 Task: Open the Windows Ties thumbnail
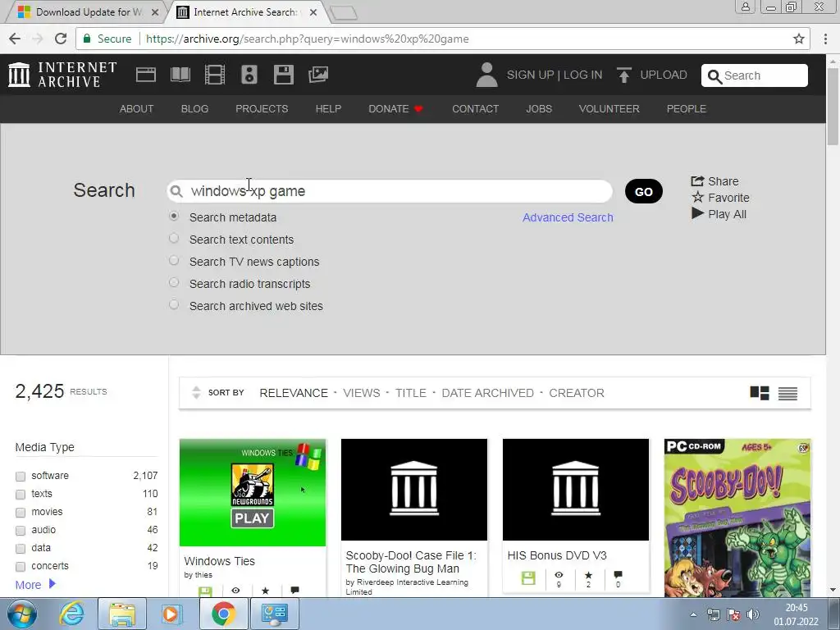coord(253,492)
